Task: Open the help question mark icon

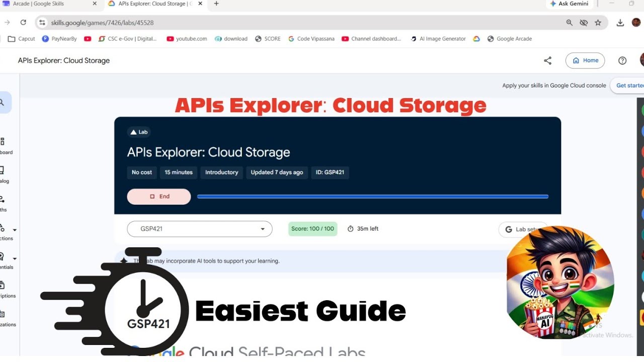Action: tap(622, 60)
